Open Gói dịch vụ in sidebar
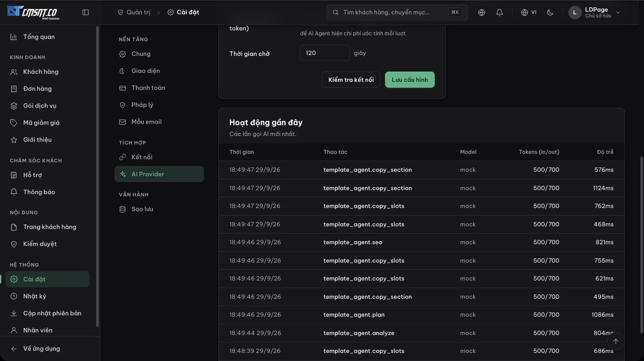 coord(47,106)
